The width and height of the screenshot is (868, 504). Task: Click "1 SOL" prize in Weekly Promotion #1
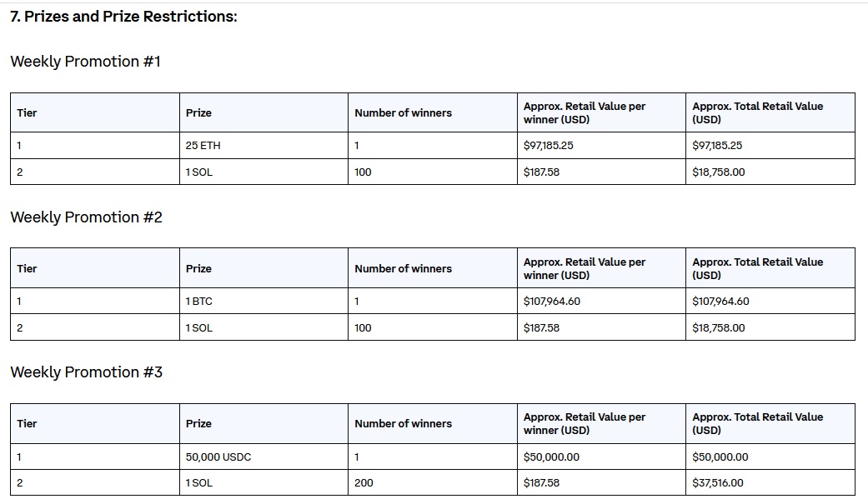pos(199,172)
